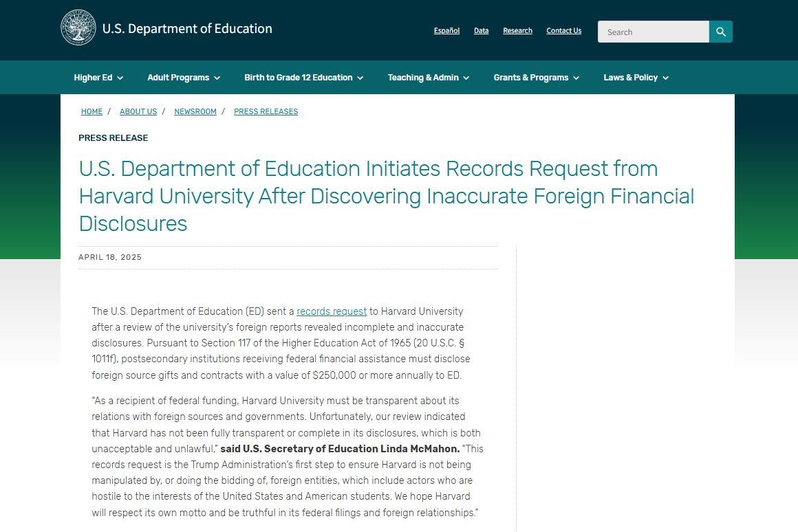798x532 pixels.
Task: Expand the Laws & Policy chevron
Action: [666, 78]
